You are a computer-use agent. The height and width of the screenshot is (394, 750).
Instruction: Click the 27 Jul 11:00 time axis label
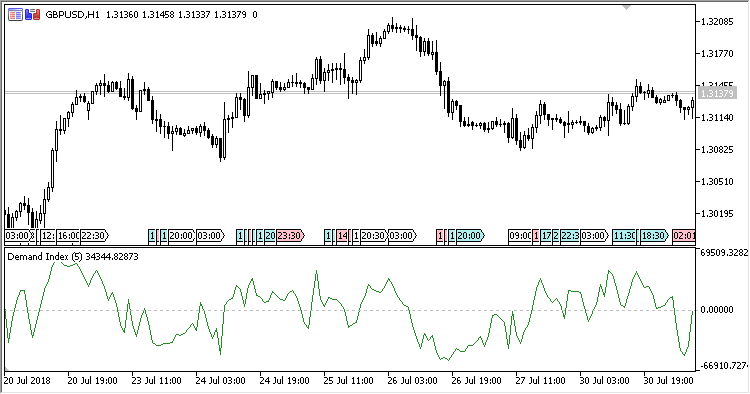point(540,381)
